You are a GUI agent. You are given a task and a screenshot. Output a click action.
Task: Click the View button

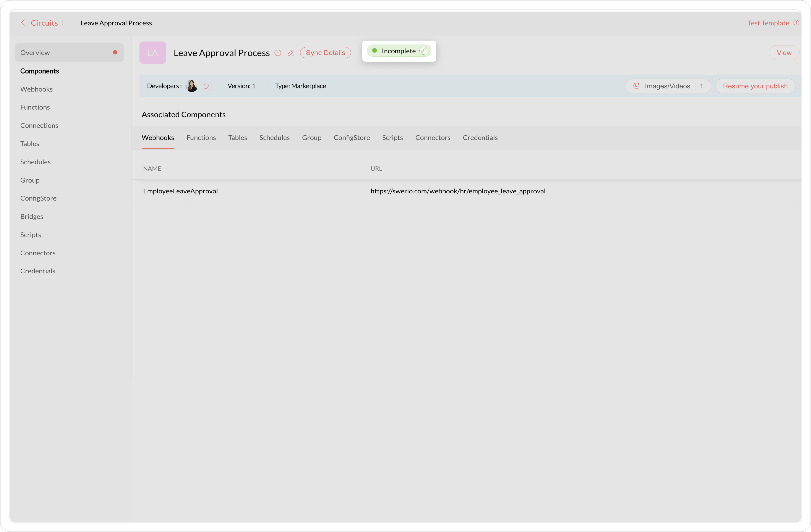[x=784, y=53]
